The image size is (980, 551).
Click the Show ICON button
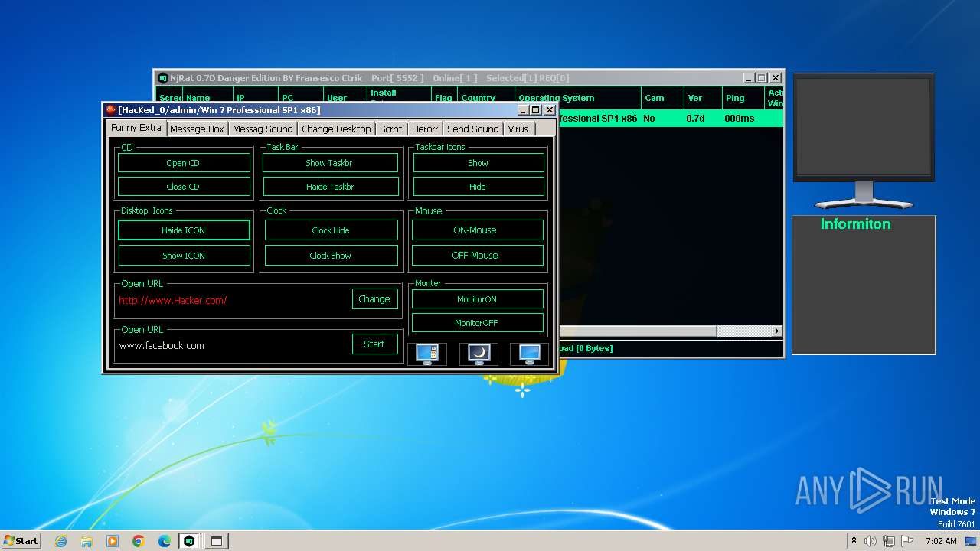(184, 256)
